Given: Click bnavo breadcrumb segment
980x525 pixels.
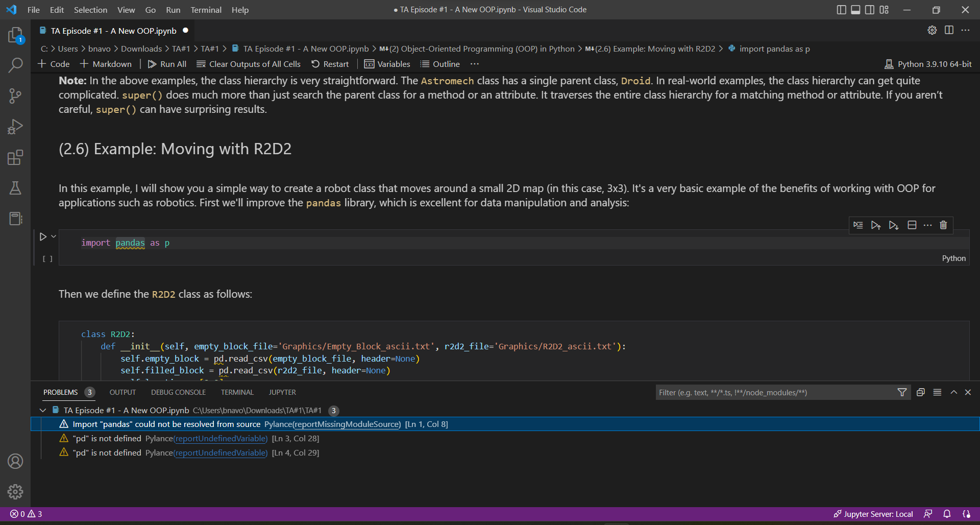Looking at the screenshot, I should [x=100, y=49].
